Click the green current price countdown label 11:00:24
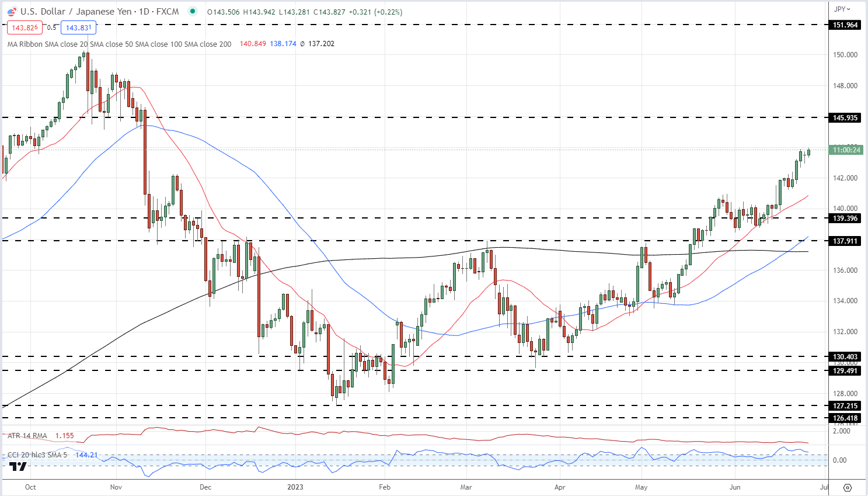 pos(846,150)
